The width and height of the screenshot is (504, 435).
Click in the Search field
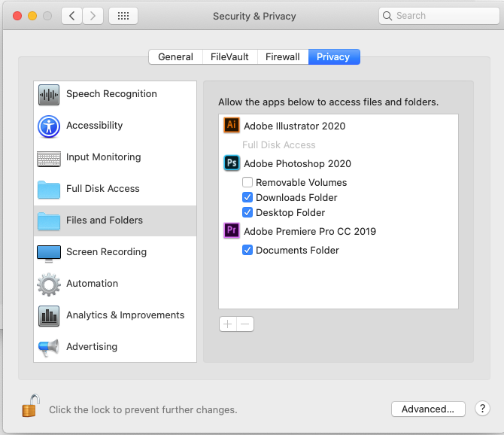click(439, 16)
